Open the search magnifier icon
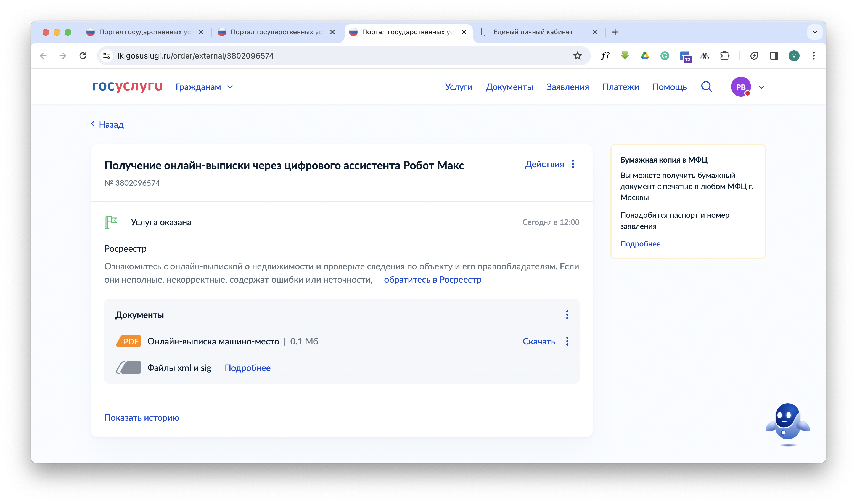 click(x=706, y=87)
